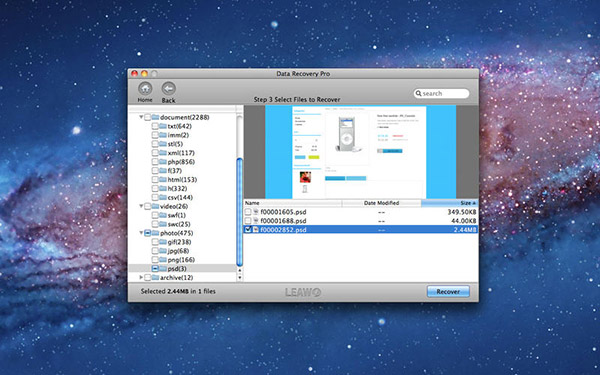Collapse the document category tree

click(141, 117)
